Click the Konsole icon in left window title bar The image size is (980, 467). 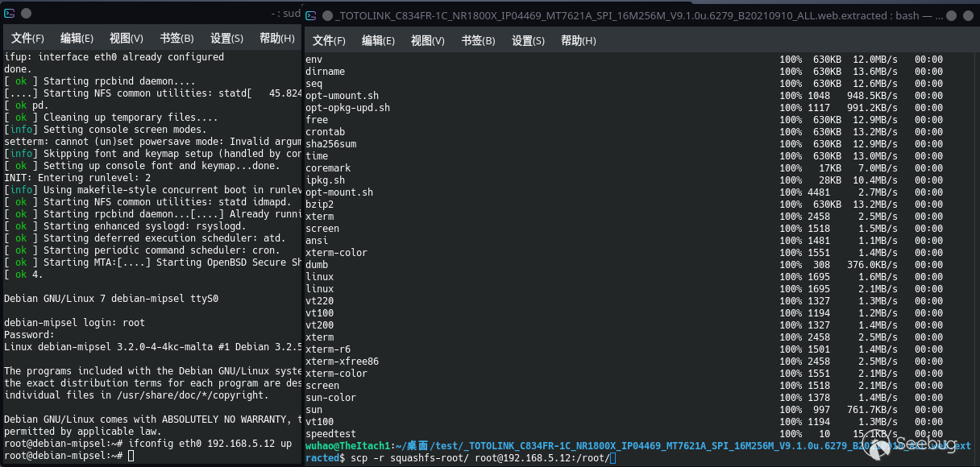coord(9,14)
